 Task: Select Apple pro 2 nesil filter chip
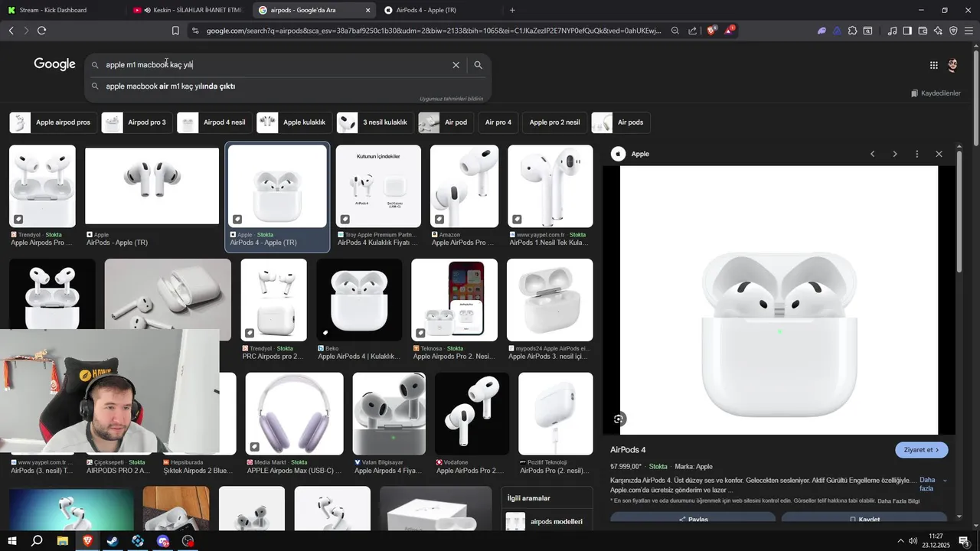[554, 122]
